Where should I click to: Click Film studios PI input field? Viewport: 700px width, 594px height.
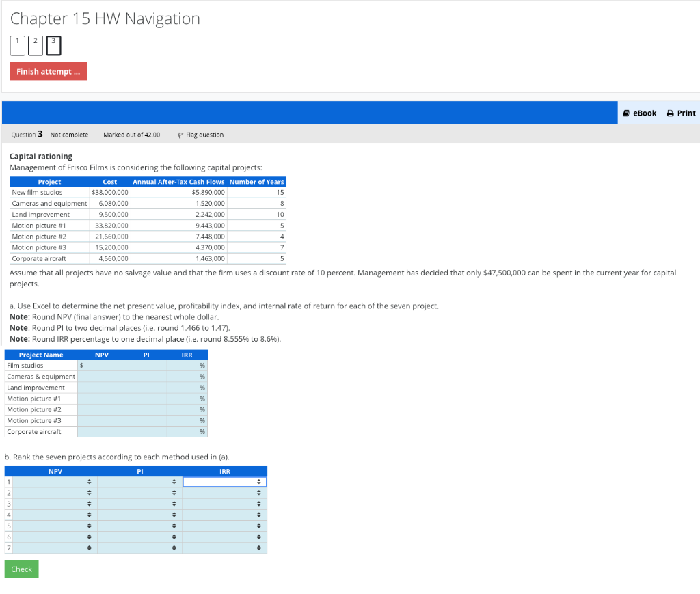coord(146,366)
